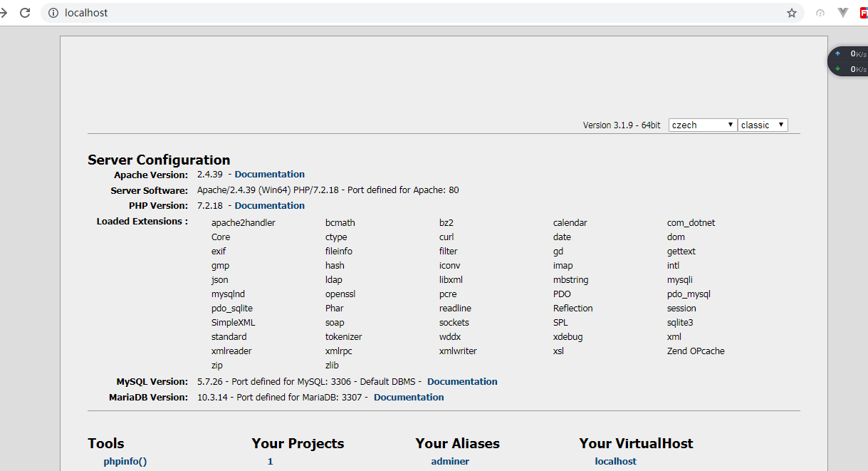The height and width of the screenshot is (471, 868).
Task: Click the download speed value in the widget
Action: [x=859, y=69]
